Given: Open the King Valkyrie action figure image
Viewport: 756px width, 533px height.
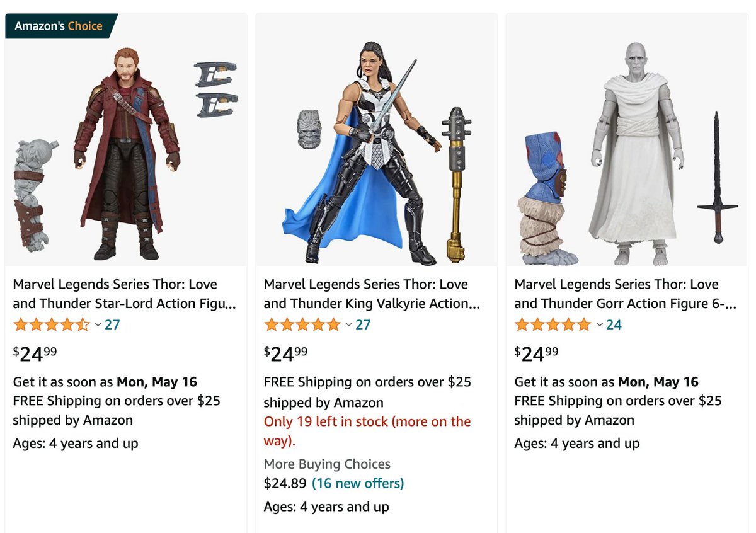Looking at the screenshot, I should point(376,151).
